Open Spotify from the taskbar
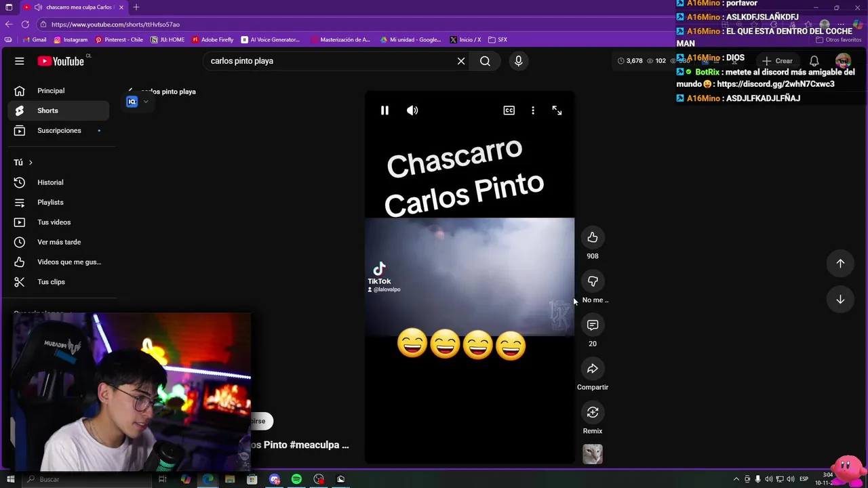868x488 pixels. click(296, 479)
